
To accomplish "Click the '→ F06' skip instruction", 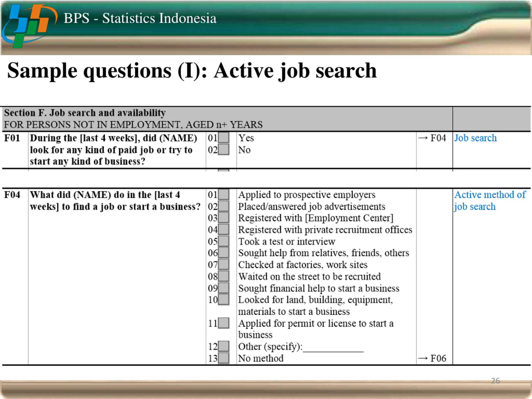I will click(x=432, y=358).
